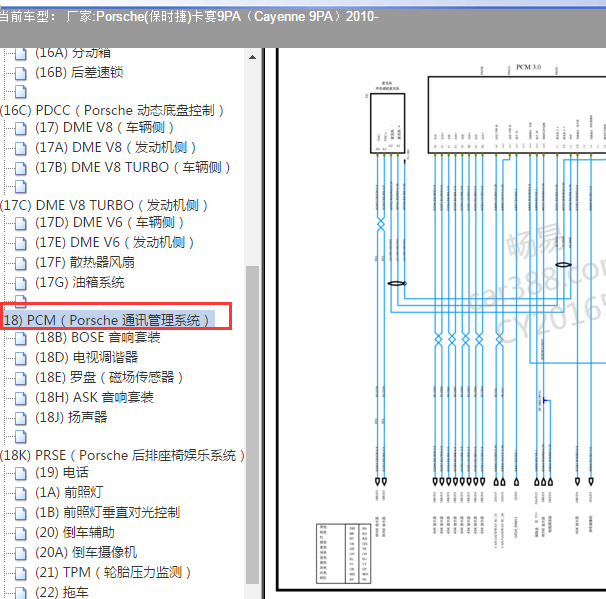
Task: Open (21) TPM 轮胎压力监测 diagram
Action: point(113,572)
